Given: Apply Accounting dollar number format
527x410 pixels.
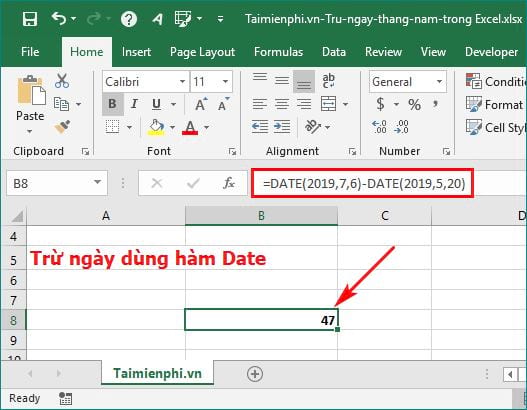Looking at the screenshot, I should [380, 104].
